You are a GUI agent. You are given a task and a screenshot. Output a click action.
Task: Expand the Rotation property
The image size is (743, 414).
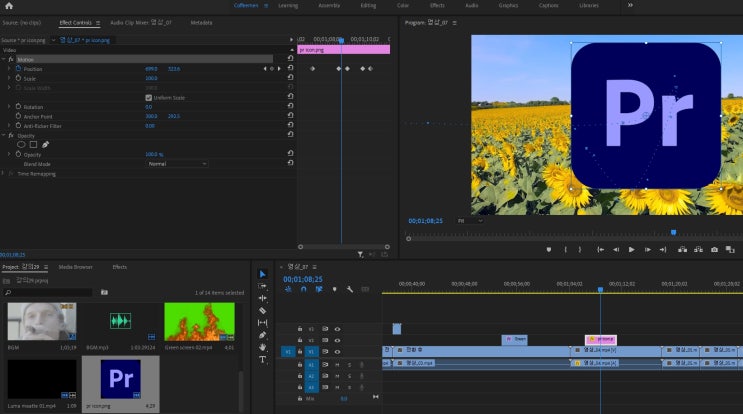click(9, 107)
